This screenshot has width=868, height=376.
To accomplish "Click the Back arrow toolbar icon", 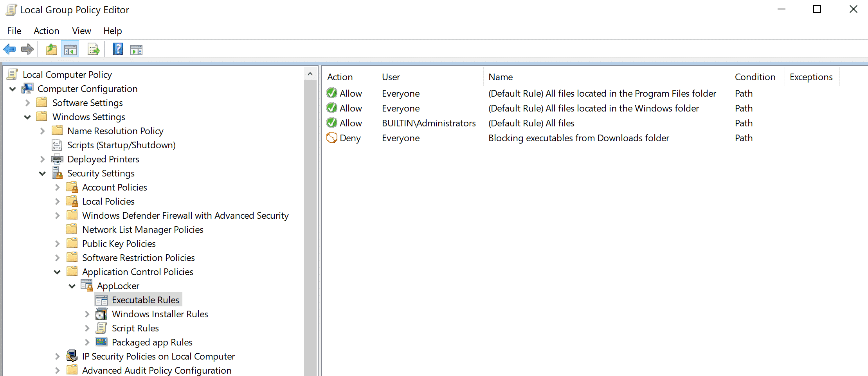I will tap(9, 50).
